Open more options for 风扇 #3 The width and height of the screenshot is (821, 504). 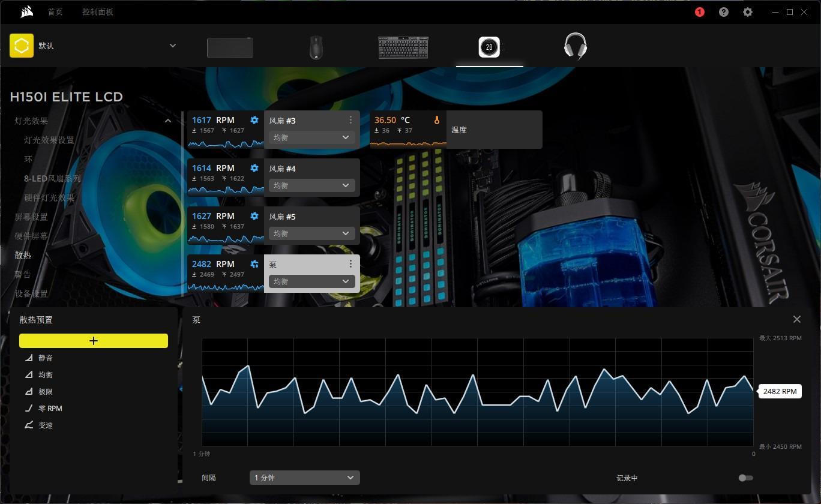(350, 120)
